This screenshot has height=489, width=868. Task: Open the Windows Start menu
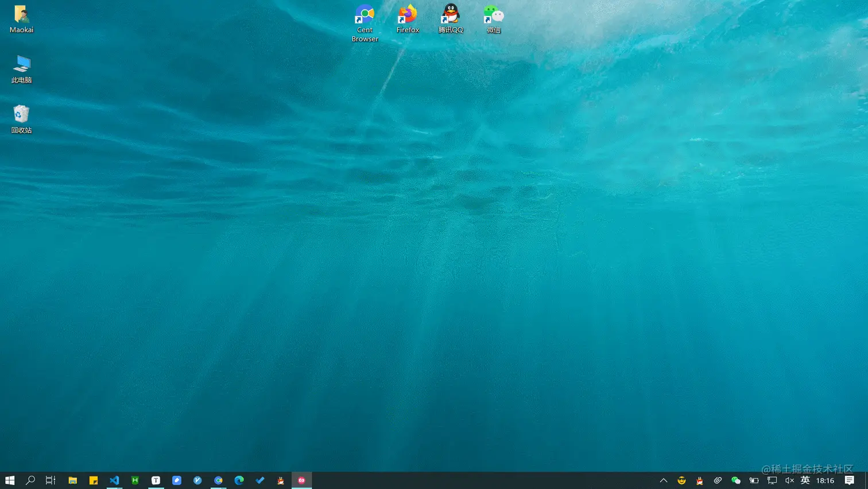[10, 480]
